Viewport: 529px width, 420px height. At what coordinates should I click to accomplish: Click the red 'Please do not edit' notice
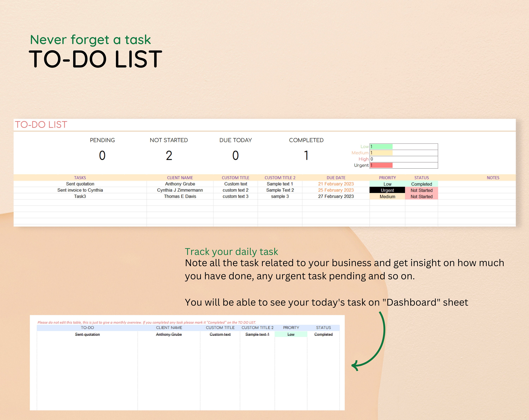[x=147, y=322]
